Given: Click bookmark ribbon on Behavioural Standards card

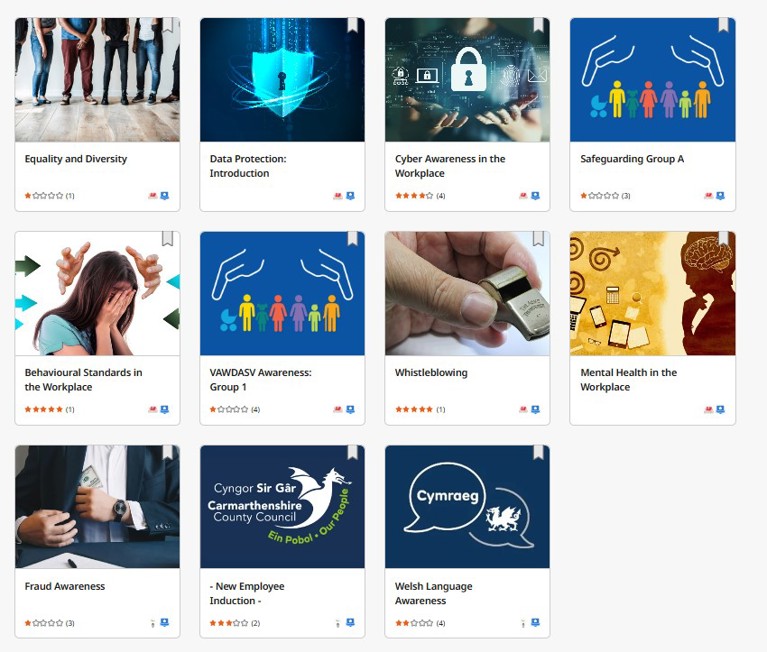Looking at the screenshot, I should click(168, 239).
